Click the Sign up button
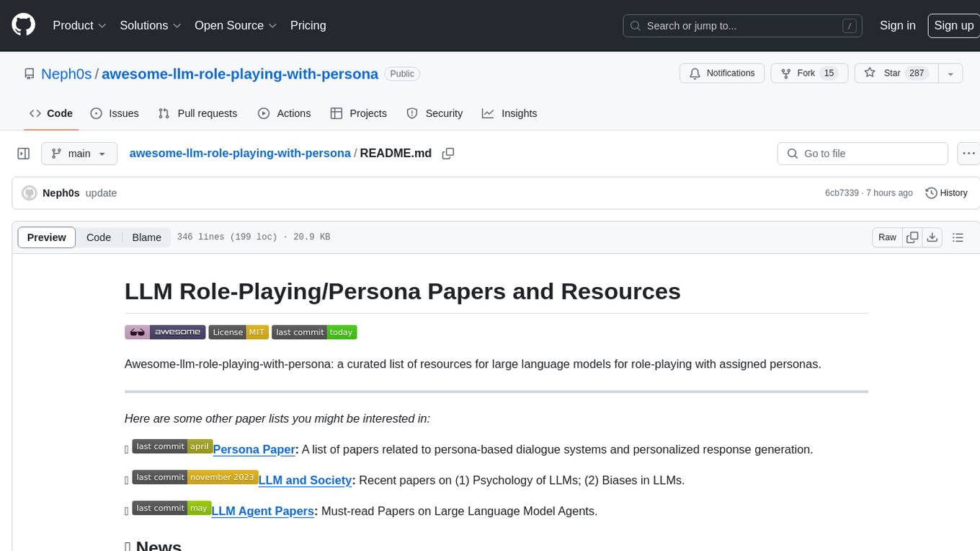This screenshot has height=551, width=980. coord(953,25)
